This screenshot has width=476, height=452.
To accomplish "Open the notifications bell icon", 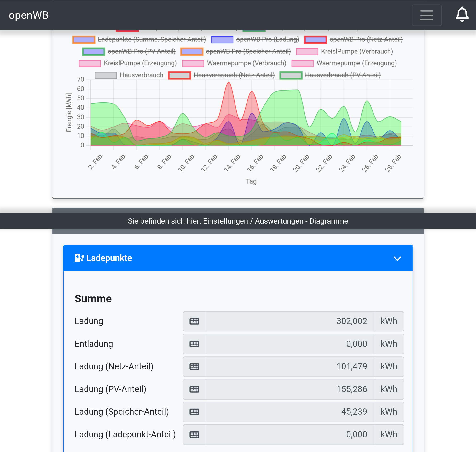I will click(462, 15).
